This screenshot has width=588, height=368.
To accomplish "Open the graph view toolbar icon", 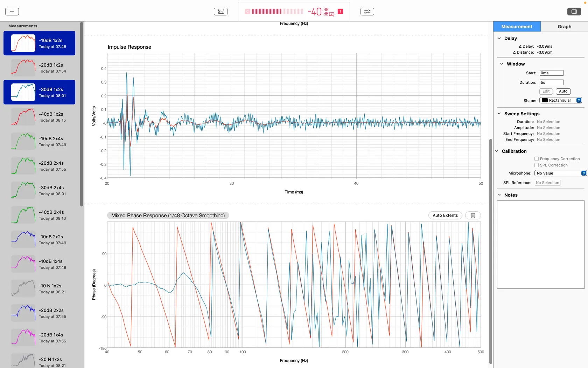I will [220, 12].
